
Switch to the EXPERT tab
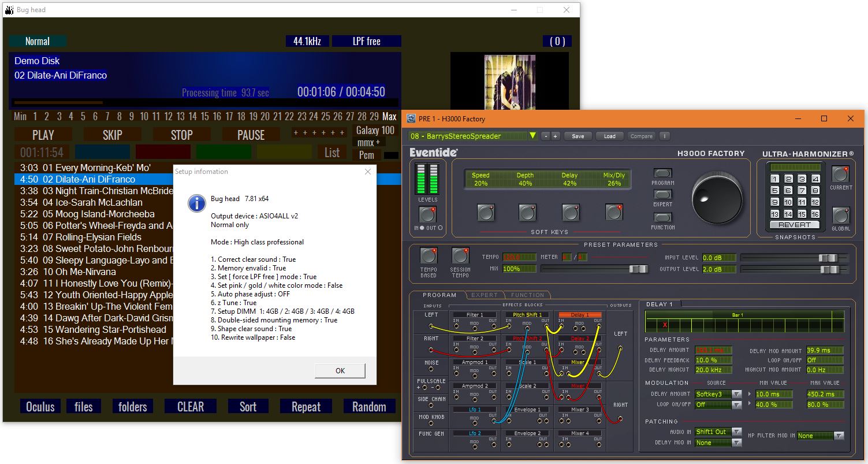coord(484,295)
